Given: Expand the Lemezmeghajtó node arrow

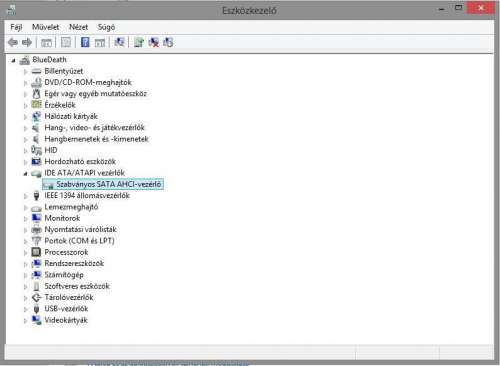Looking at the screenshot, I should [25, 208].
